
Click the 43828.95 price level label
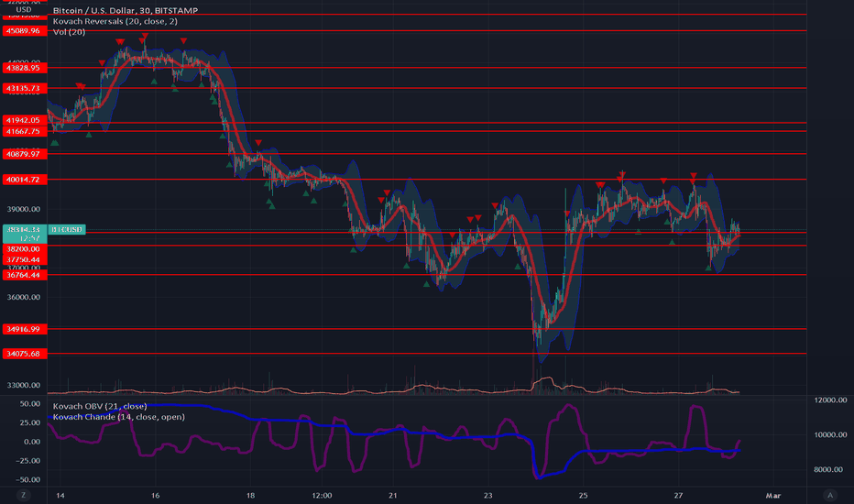25,68
